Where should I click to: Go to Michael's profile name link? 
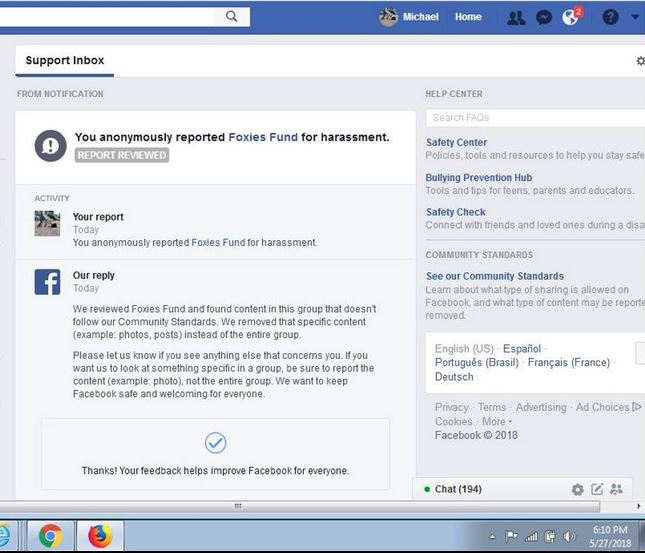(420, 17)
